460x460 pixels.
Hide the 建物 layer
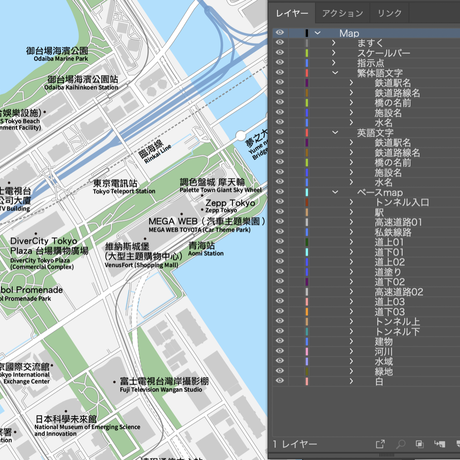[x=280, y=341]
